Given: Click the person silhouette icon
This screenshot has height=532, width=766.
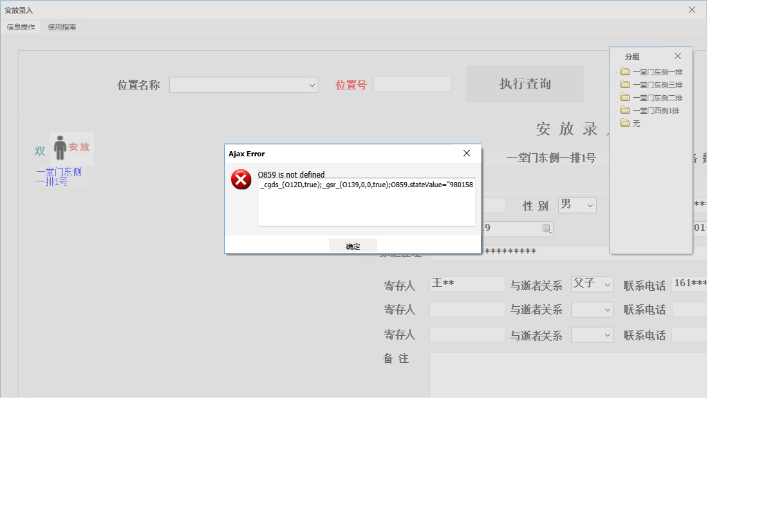Looking at the screenshot, I should point(60,148).
